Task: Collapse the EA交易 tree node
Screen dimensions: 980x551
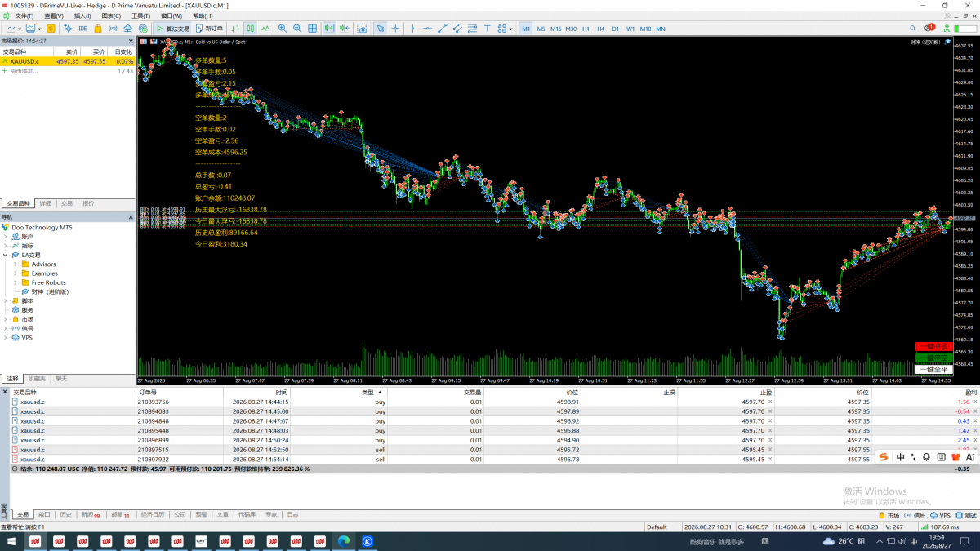Action: click(7, 255)
